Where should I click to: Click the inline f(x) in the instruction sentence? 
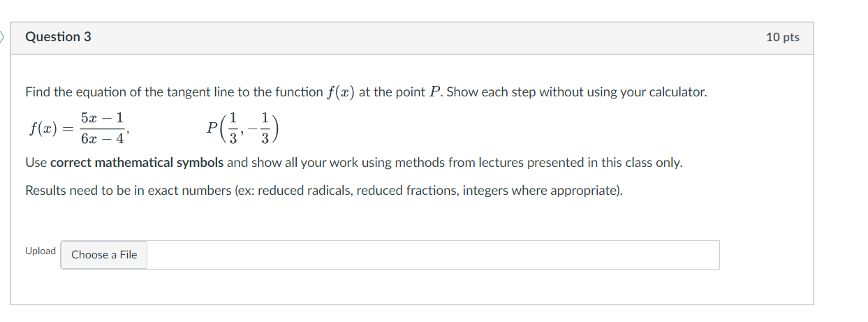point(341,92)
